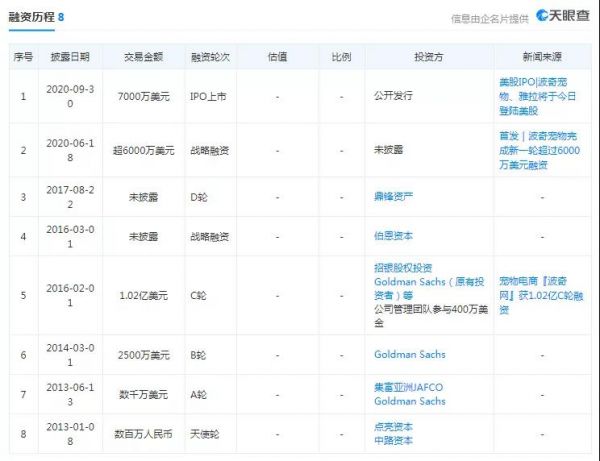
Task: Open the 美股IPO波奇宠物 news link
Action: pyautogui.click(x=537, y=96)
